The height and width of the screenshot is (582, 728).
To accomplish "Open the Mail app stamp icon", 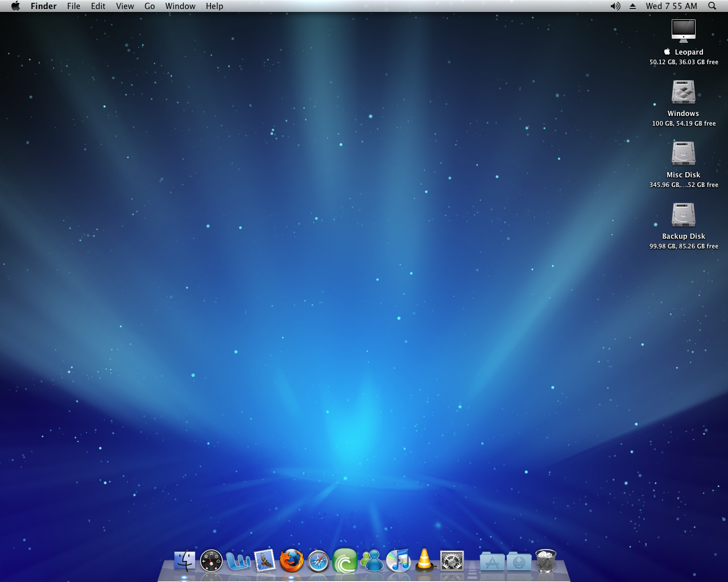I will [264, 561].
